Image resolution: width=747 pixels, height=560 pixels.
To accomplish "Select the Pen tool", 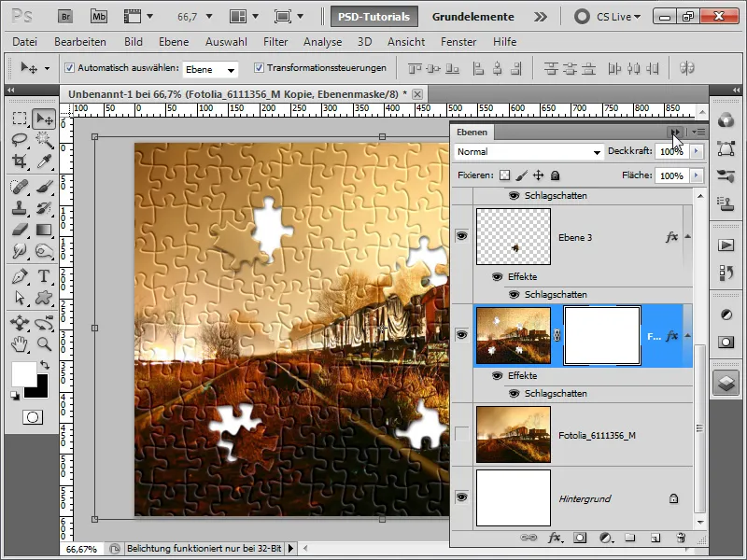I will tap(20, 276).
